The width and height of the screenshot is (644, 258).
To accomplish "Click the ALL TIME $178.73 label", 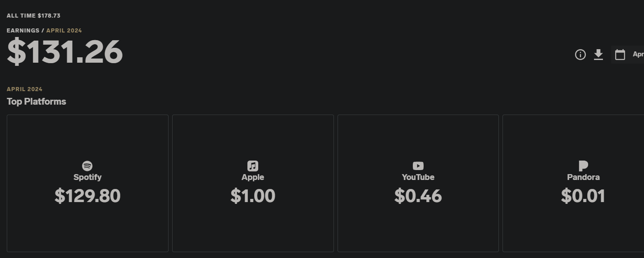I will pos(33,16).
